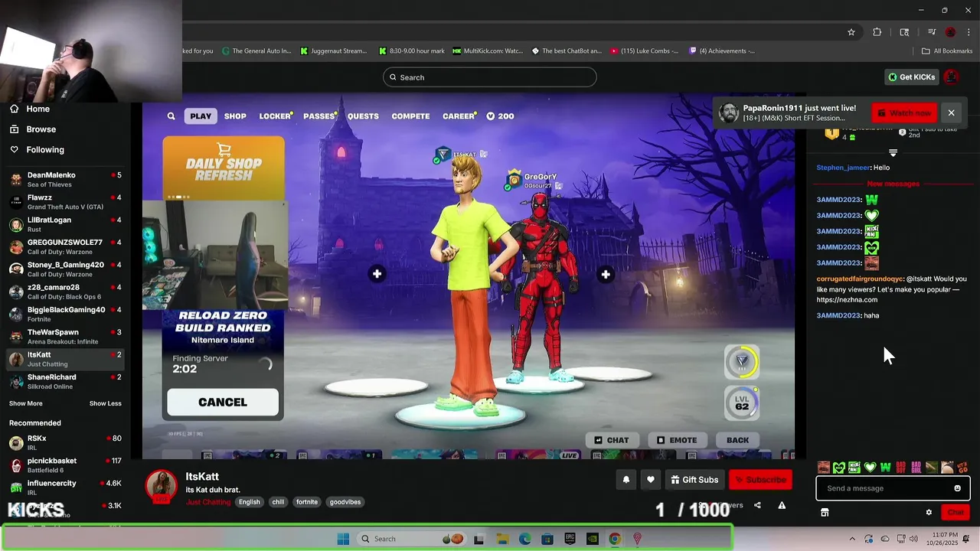Image resolution: width=980 pixels, height=551 pixels.
Task: Open Flawzz's channel in sidebar
Action: 65,202
